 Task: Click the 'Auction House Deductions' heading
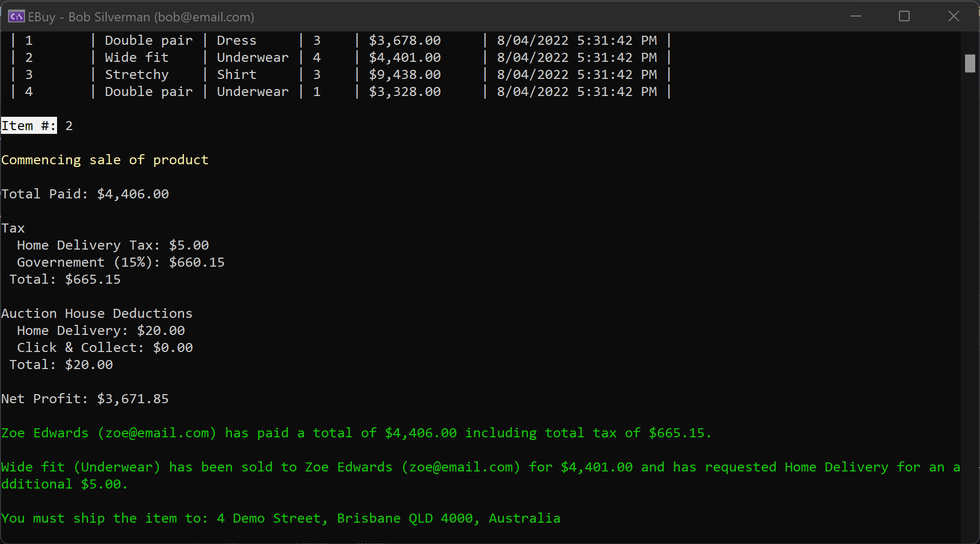[97, 314]
